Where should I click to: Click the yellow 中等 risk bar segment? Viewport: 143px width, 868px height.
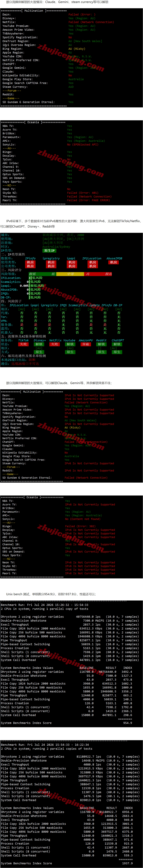70,274
